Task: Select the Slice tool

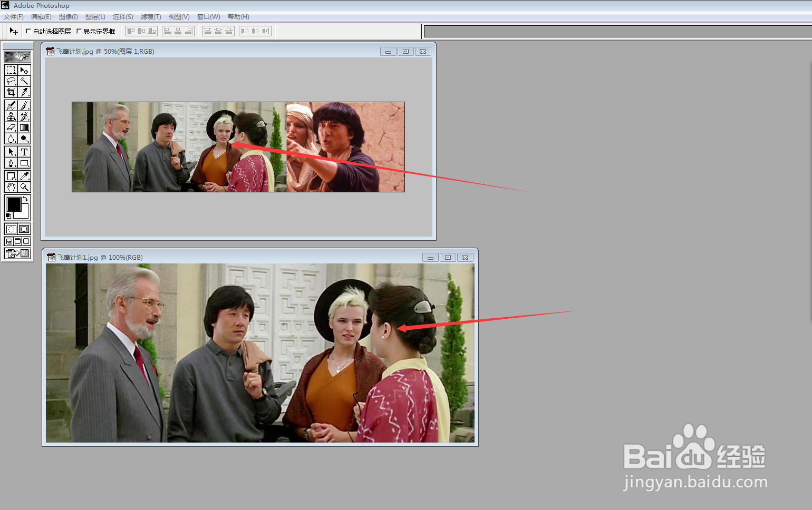Action: (24, 92)
